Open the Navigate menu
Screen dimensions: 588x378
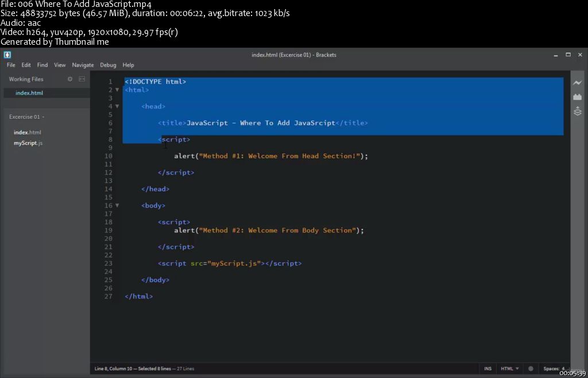pyautogui.click(x=83, y=65)
